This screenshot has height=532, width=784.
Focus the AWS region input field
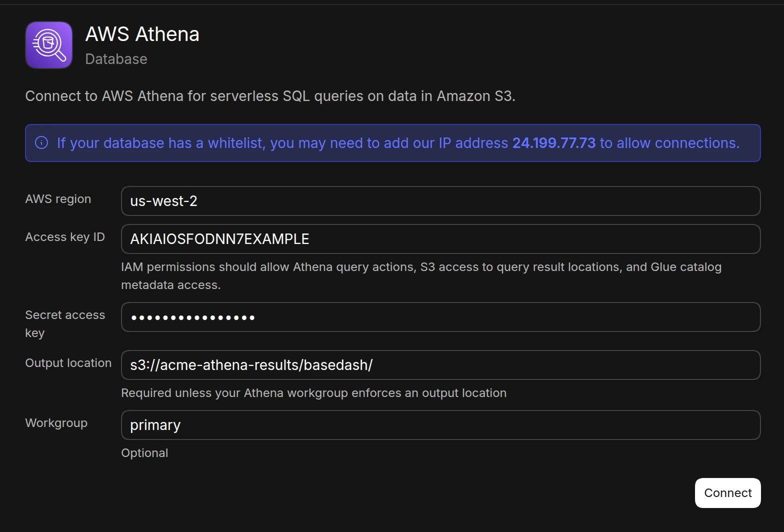pyautogui.click(x=440, y=201)
